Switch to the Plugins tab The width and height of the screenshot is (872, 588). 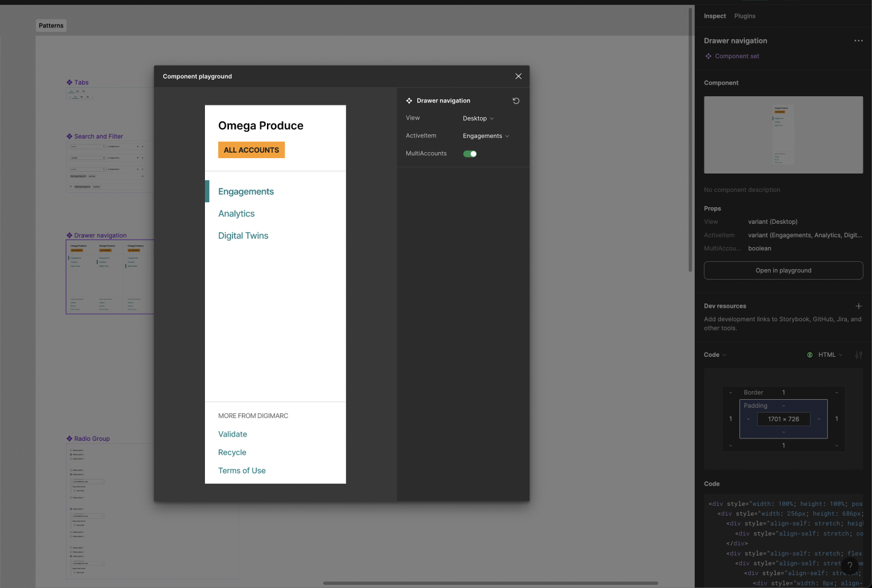[745, 16]
